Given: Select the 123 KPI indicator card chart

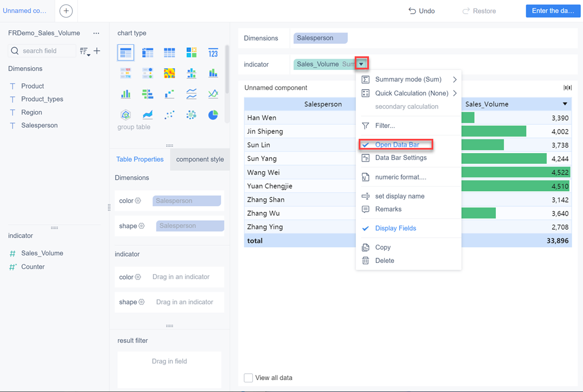Looking at the screenshot, I should click(x=213, y=53).
